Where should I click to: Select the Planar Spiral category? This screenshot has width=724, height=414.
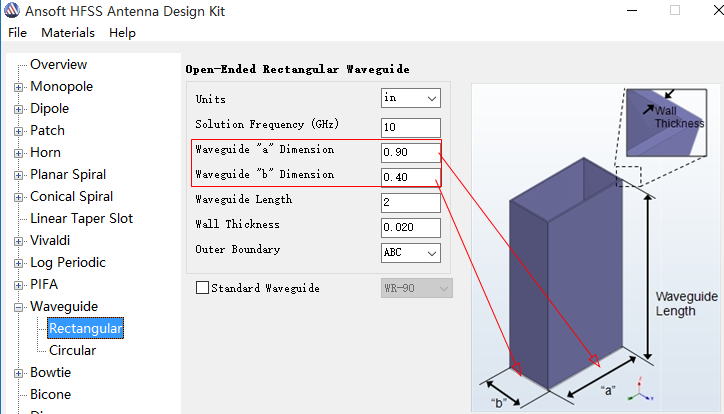(x=68, y=174)
